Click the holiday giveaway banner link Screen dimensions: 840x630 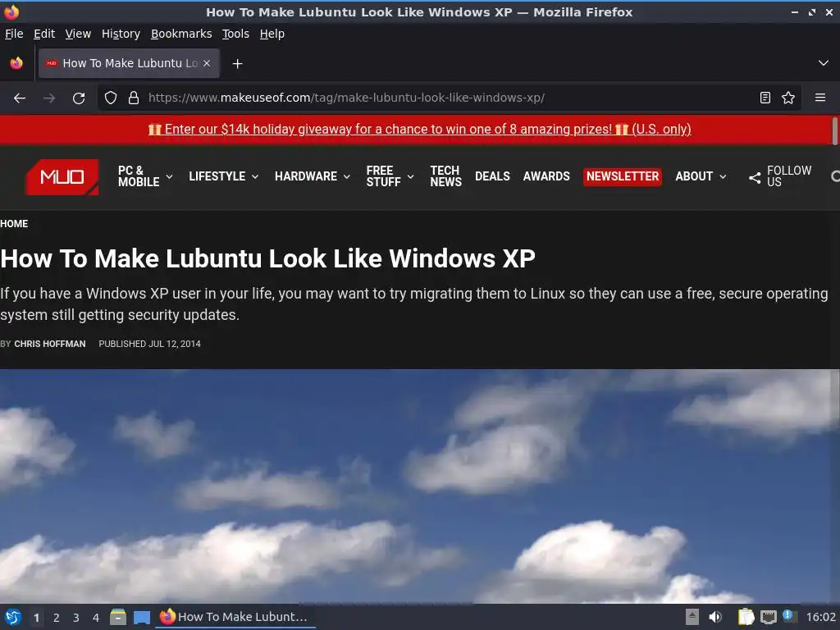click(419, 129)
